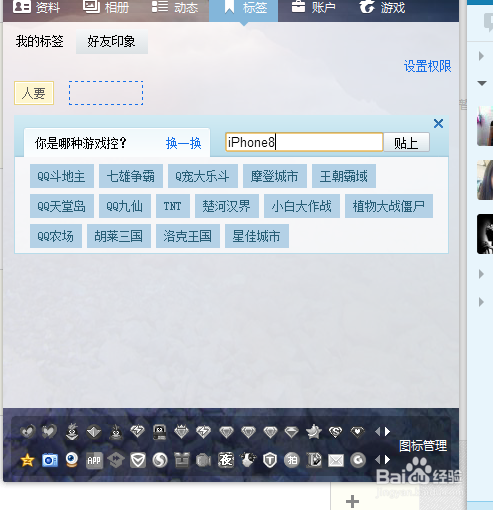The height and width of the screenshot is (510, 493).
Task: Click 换一换 to refresh tag suggestions
Action: (184, 143)
